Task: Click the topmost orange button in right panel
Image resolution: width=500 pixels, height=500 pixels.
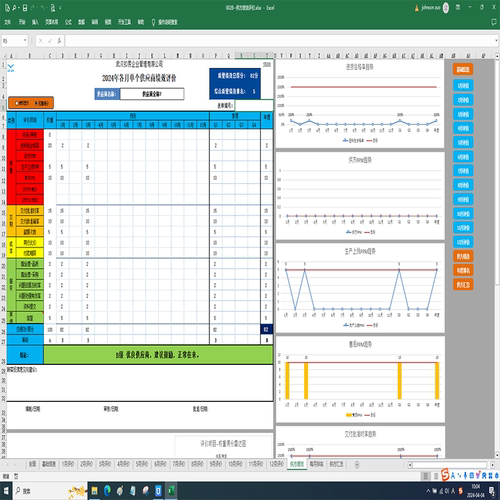Action: (463, 69)
